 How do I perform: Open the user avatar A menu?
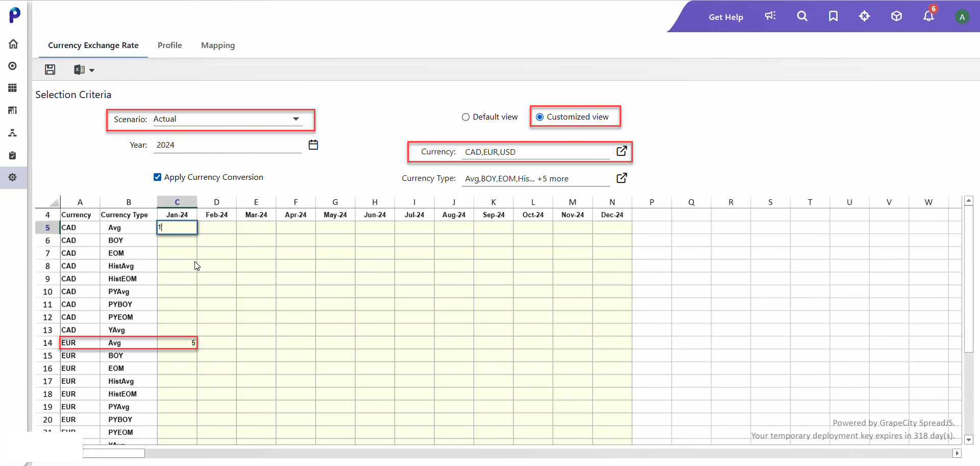962,17
